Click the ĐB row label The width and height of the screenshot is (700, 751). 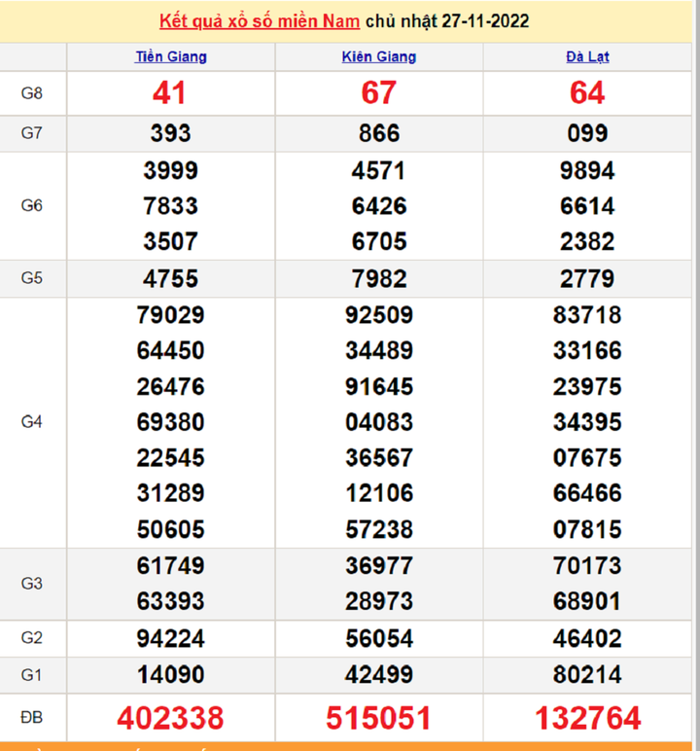click(x=32, y=718)
